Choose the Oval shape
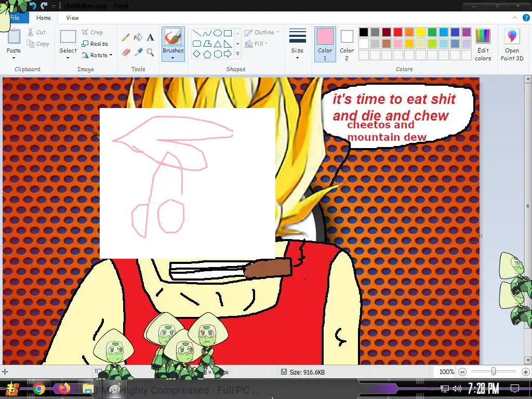 [x=218, y=33]
